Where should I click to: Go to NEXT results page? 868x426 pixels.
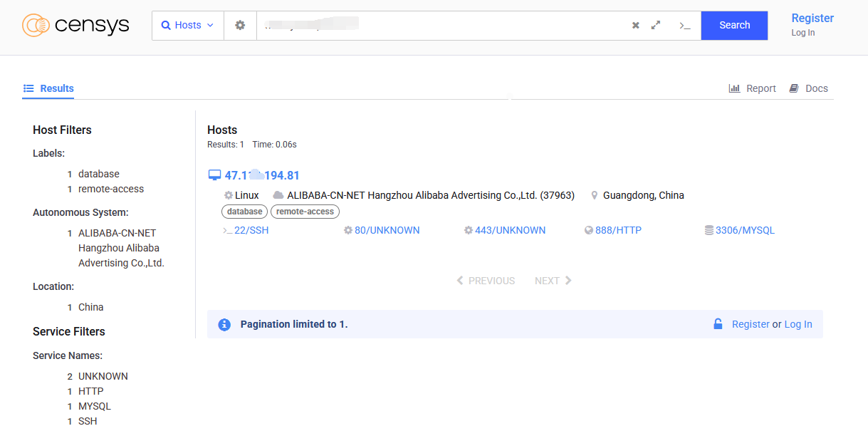click(553, 281)
